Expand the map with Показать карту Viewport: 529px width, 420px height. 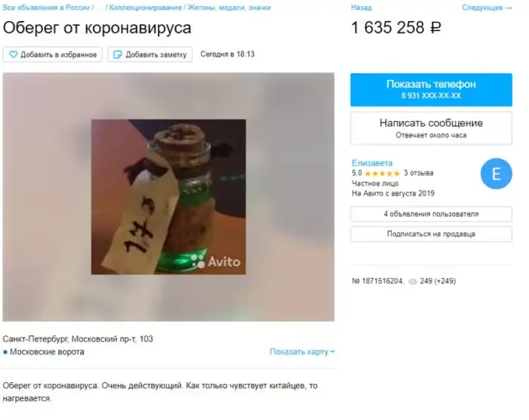pos(302,352)
